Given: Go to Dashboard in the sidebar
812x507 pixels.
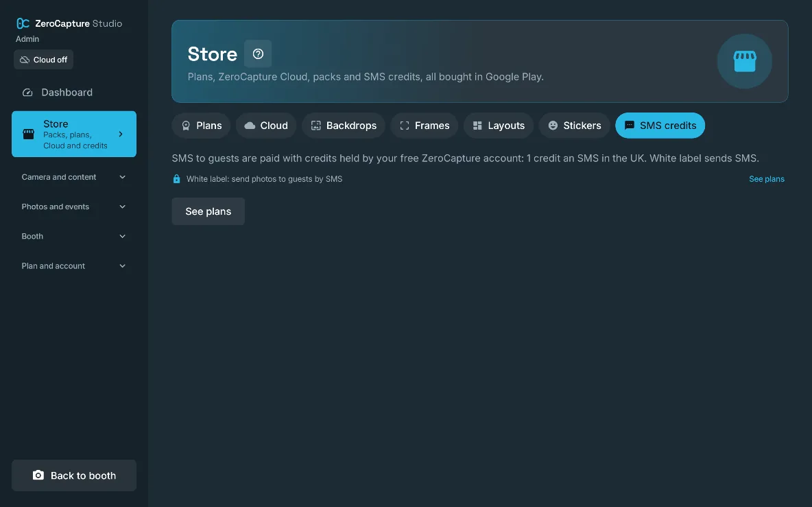Looking at the screenshot, I should (74, 92).
